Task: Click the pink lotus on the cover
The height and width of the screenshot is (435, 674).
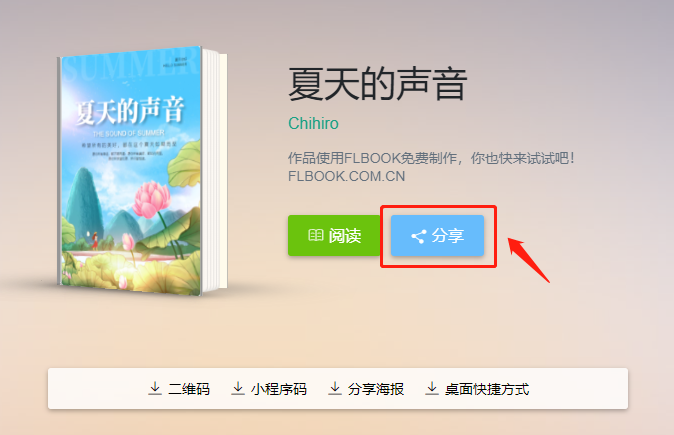Action: click(151, 199)
